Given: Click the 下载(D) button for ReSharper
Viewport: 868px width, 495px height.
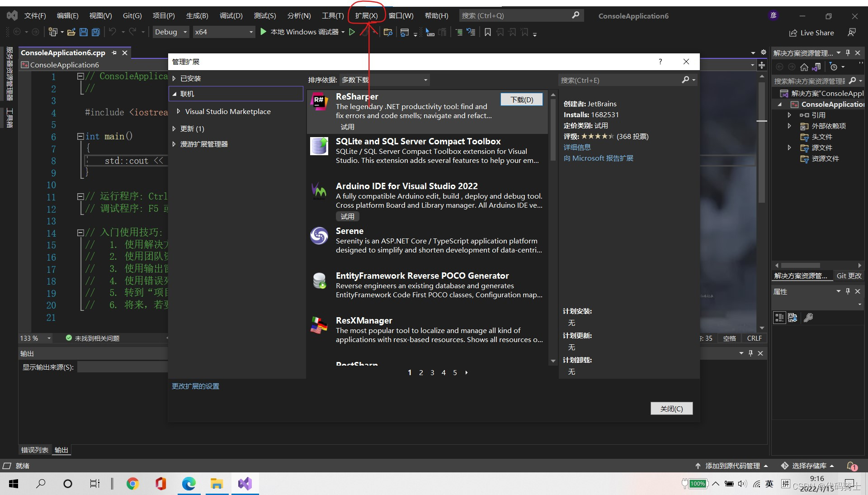Looking at the screenshot, I should (522, 100).
